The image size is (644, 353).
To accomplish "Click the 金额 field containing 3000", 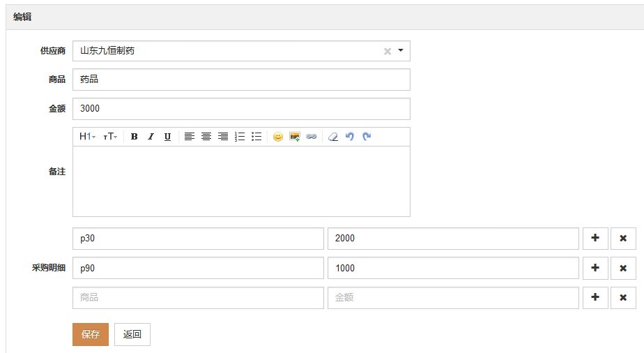I will pos(241,109).
